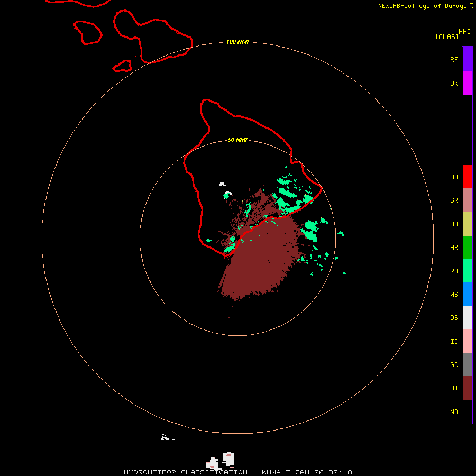
Task: Click the GC legend label
Action: (x=454, y=364)
